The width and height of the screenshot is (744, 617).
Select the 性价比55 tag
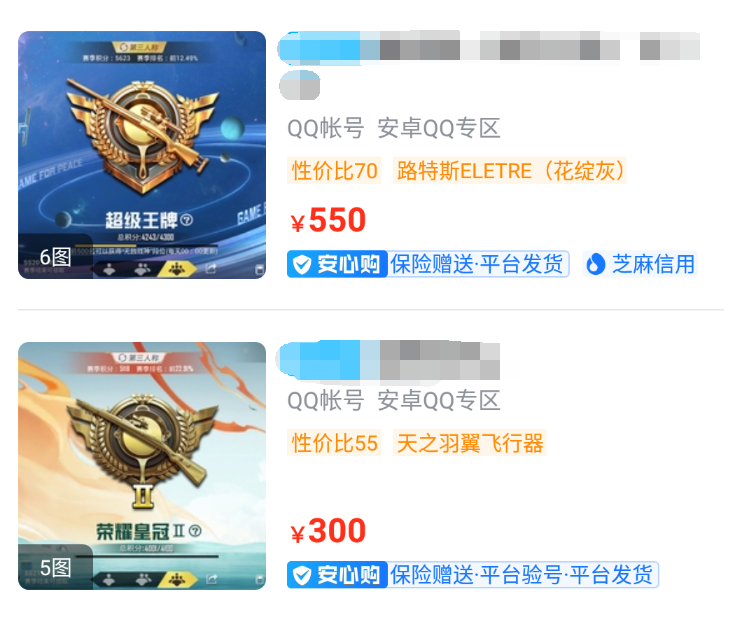[335, 443]
